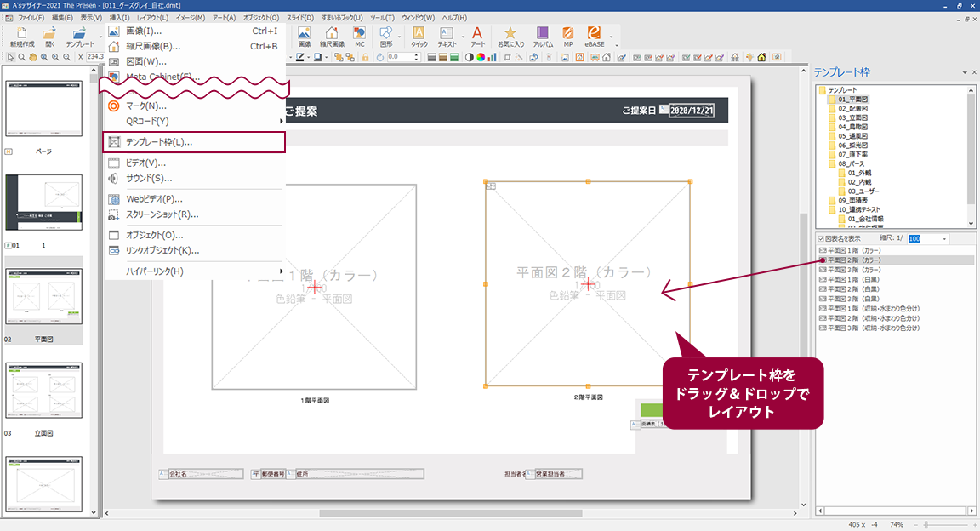Click the yellow house toolbar icon
The height and width of the screenshot is (531, 980).
[x=761, y=57]
